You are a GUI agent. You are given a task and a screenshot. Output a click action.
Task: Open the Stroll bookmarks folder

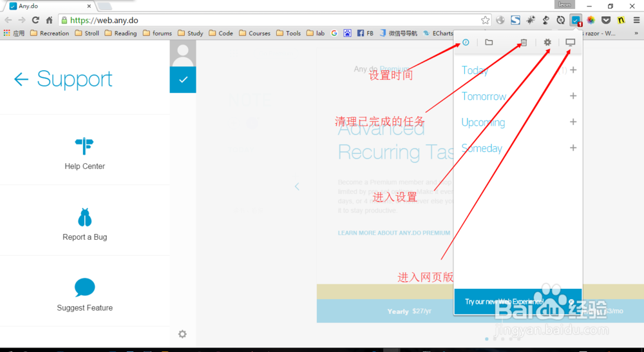coord(87,34)
